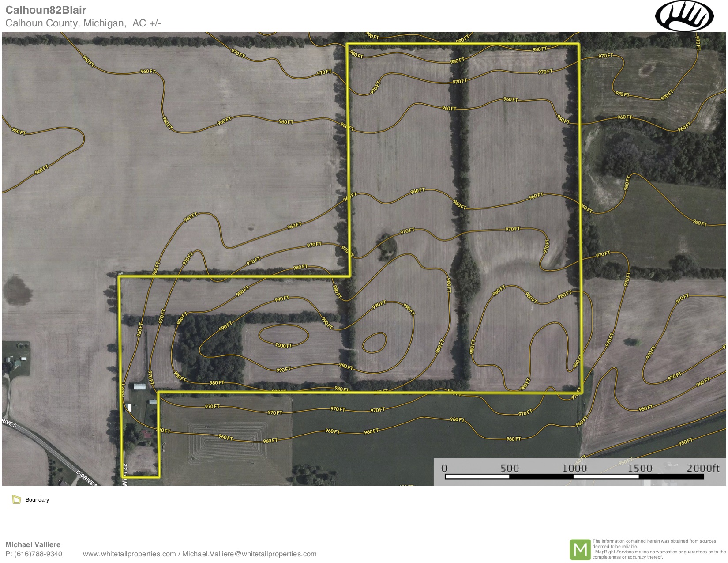Click the MapRight disclaimer text
Screen dimensions: 728x563
(659, 549)
